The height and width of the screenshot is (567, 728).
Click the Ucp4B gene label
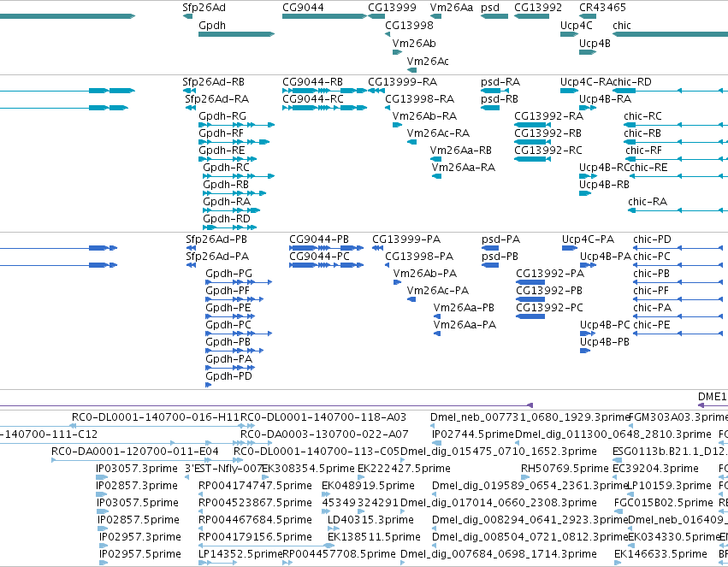595,44
